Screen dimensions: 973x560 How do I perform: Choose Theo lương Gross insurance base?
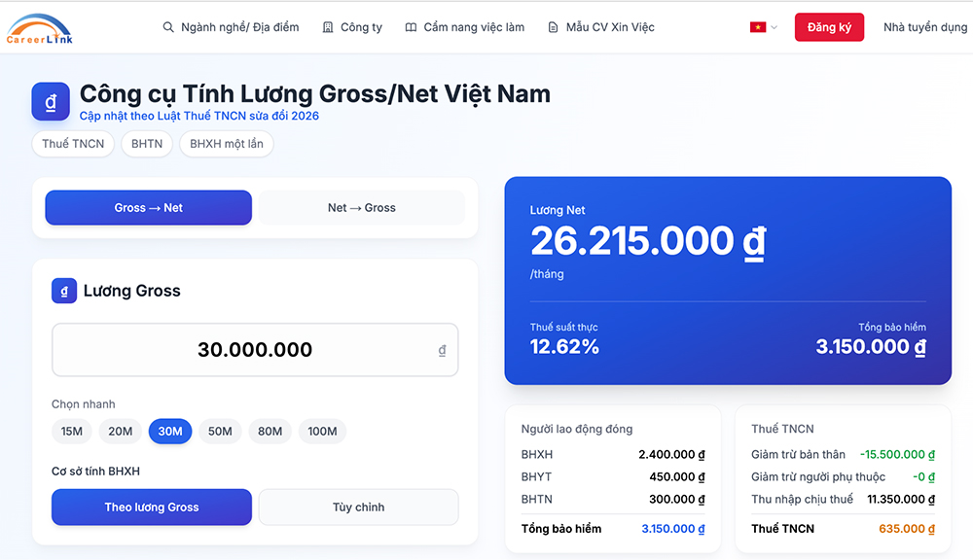(152, 507)
